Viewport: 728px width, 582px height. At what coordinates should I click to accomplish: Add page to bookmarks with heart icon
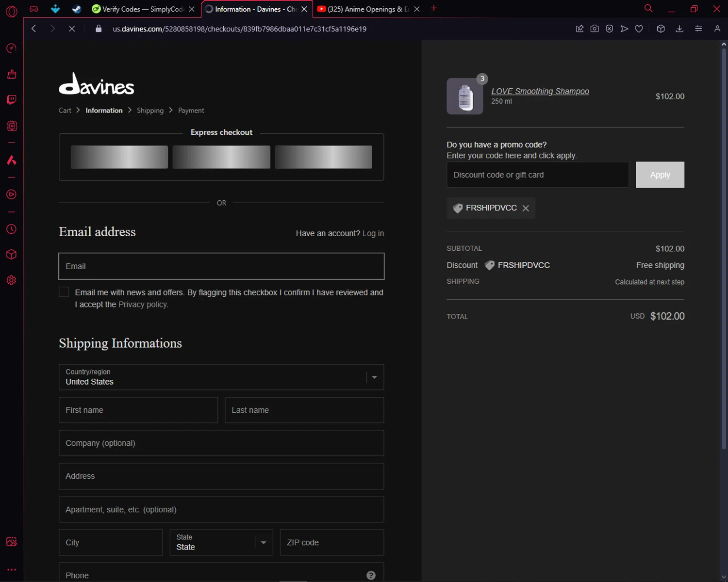point(639,29)
